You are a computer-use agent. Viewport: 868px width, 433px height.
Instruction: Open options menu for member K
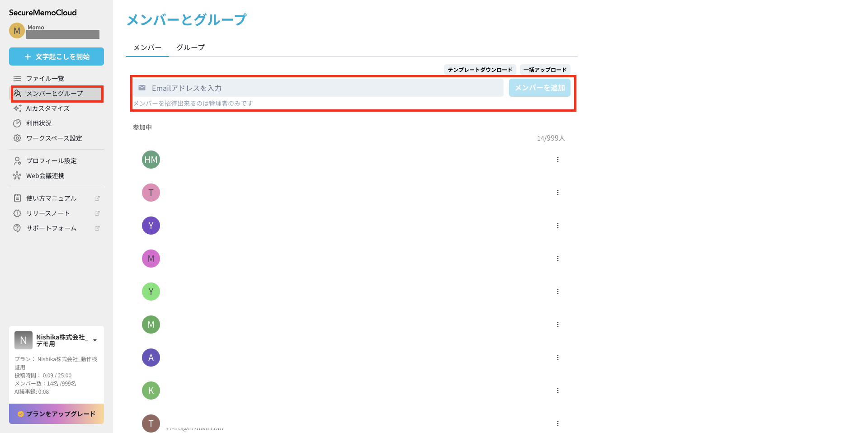[557, 391]
